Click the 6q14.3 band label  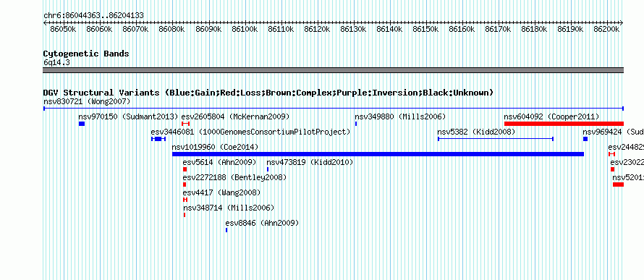click(x=56, y=62)
